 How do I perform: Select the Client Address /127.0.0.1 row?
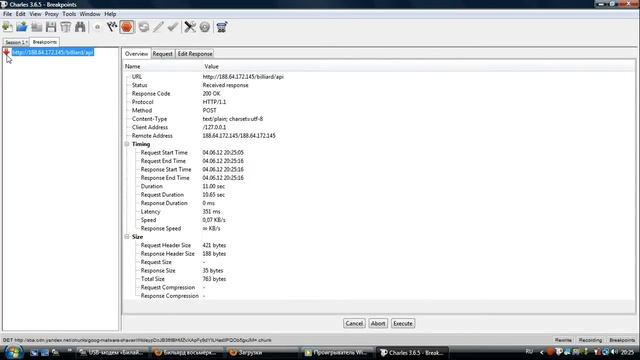click(x=378, y=127)
